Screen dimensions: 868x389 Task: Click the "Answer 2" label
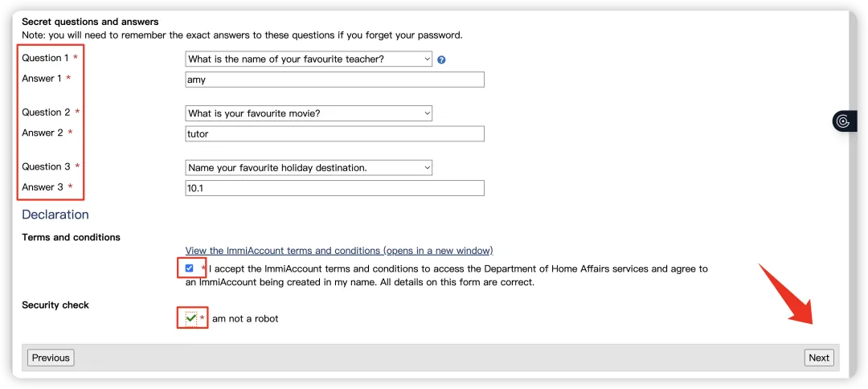(x=42, y=133)
